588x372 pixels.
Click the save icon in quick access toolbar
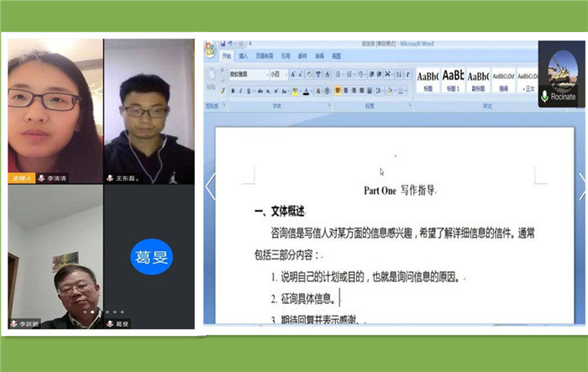[x=224, y=43]
